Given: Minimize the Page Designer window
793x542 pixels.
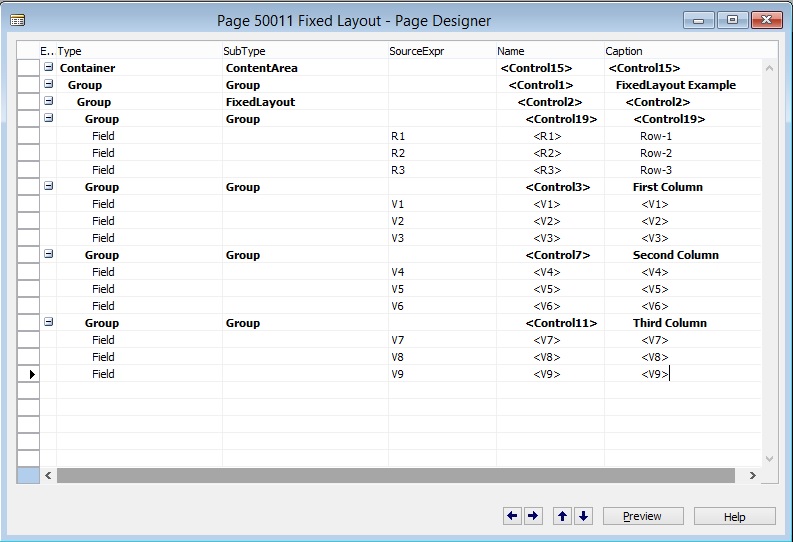Looking at the screenshot, I should (699, 20).
